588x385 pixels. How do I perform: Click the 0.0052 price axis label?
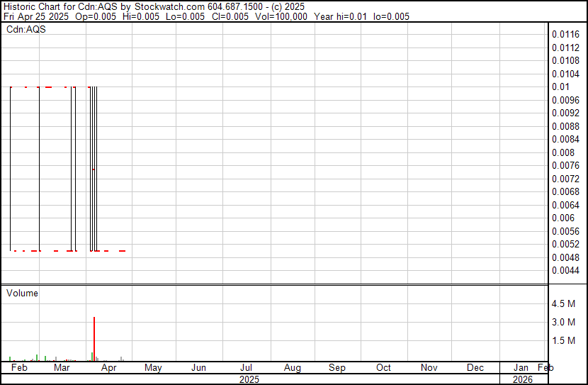click(565, 245)
